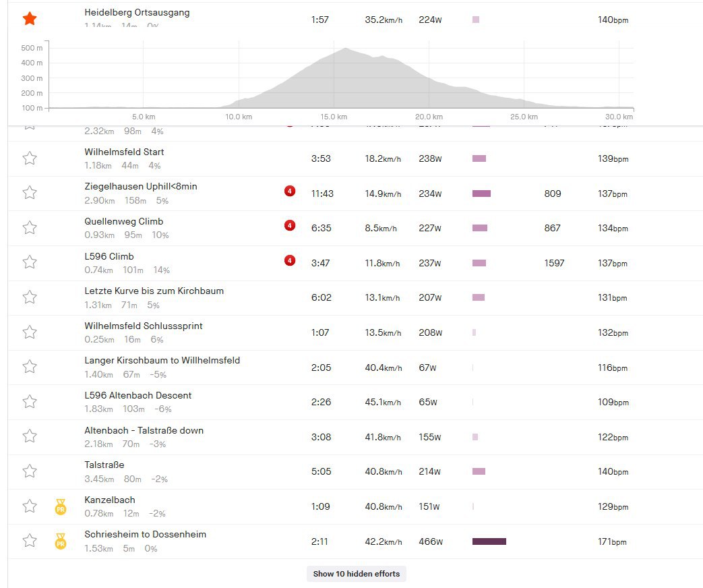
Task: Open the L596 Climb segment
Action: (x=109, y=256)
